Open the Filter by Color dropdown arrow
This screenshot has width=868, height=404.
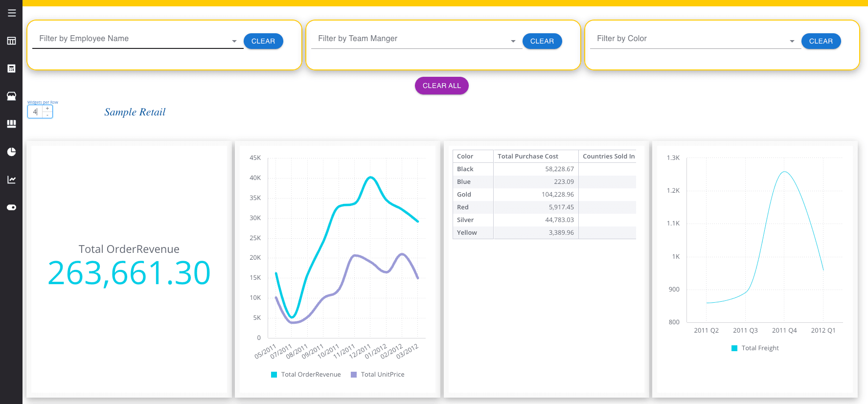pos(792,41)
